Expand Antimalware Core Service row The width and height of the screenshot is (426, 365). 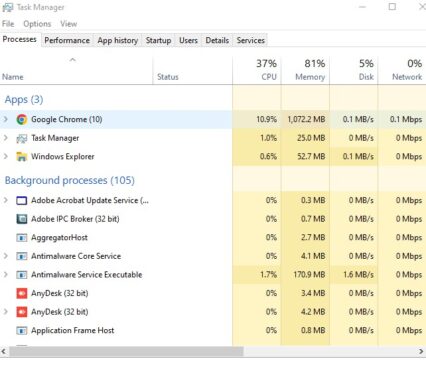pos(6,256)
